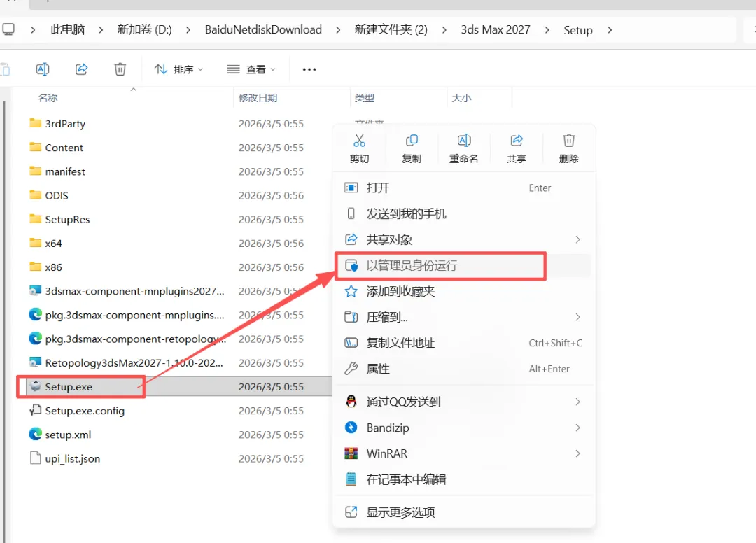Navigate to 新建文件夹 (2) in breadcrumb

391,30
